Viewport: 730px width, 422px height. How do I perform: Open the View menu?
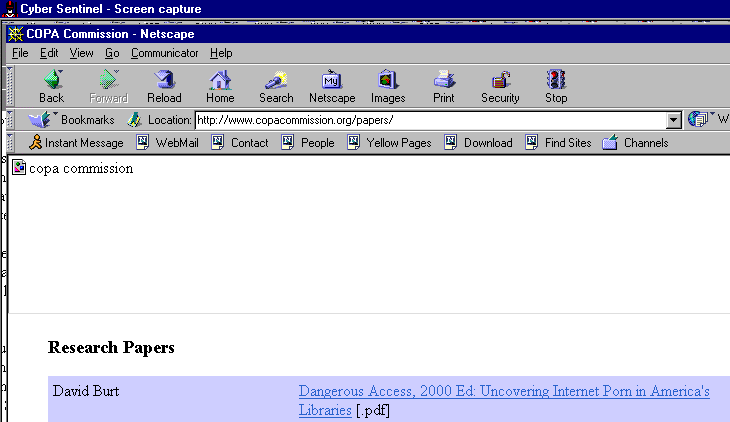point(81,53)
